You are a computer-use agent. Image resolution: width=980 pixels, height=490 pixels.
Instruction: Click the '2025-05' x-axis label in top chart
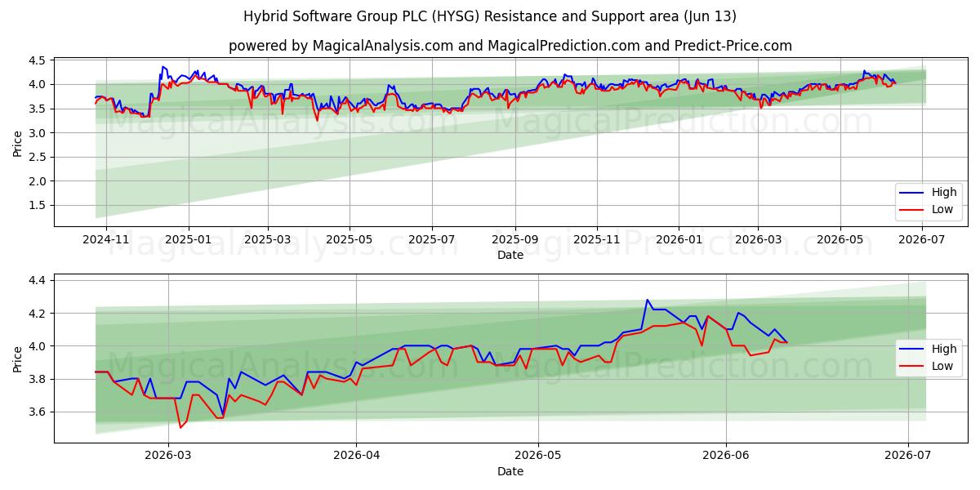[350, 239]
